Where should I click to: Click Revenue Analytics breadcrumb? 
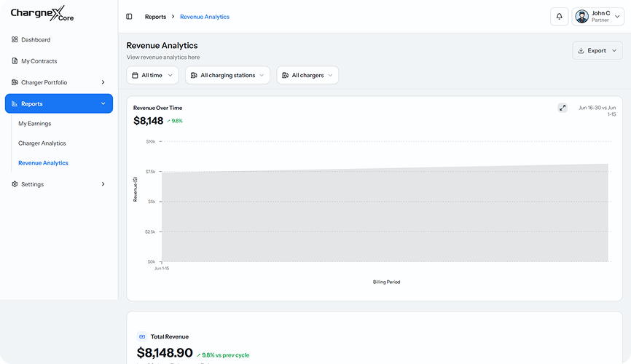[x=205, y=17]
